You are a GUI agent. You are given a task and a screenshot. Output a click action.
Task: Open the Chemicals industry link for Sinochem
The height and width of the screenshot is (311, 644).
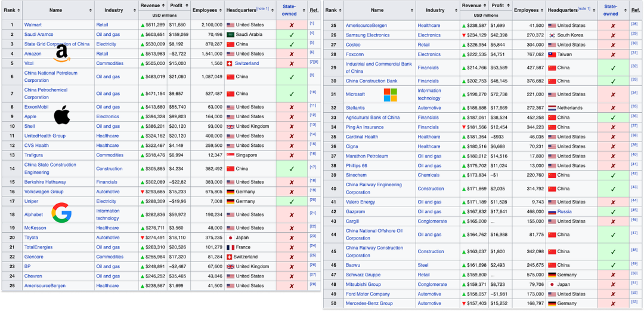pyautogui.click(x=428, y=175)
